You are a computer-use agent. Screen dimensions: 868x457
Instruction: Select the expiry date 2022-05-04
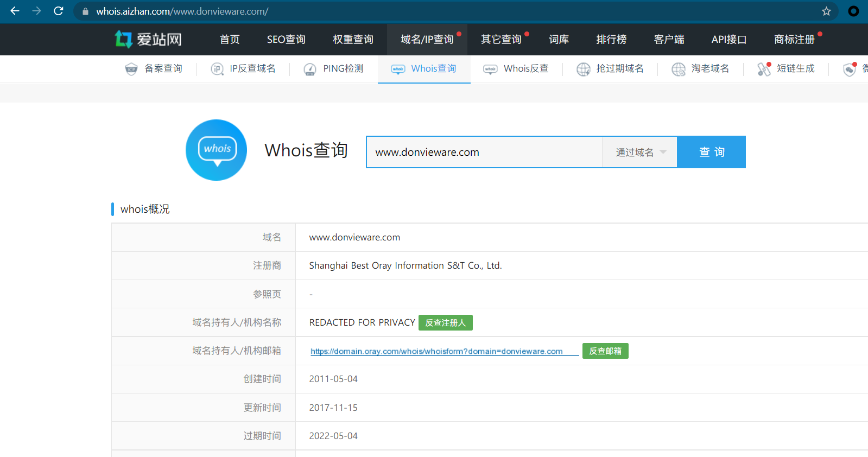(x=333, y=436)
